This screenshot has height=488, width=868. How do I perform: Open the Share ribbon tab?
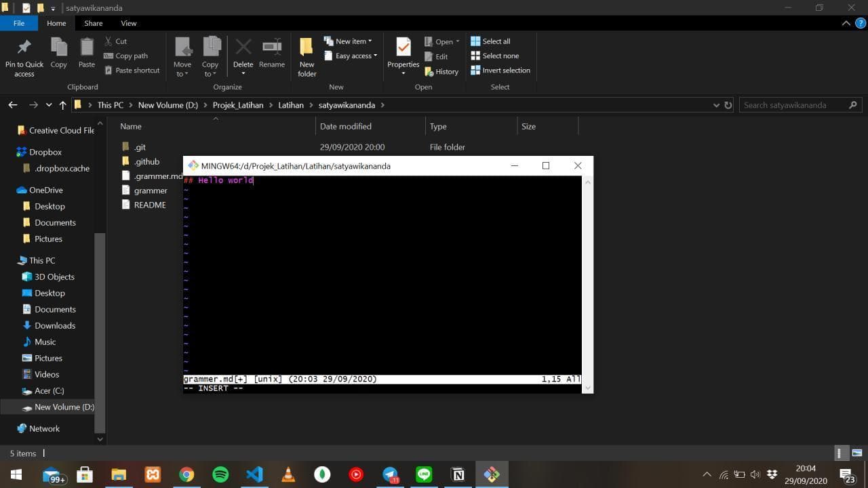tap(94, 23)
